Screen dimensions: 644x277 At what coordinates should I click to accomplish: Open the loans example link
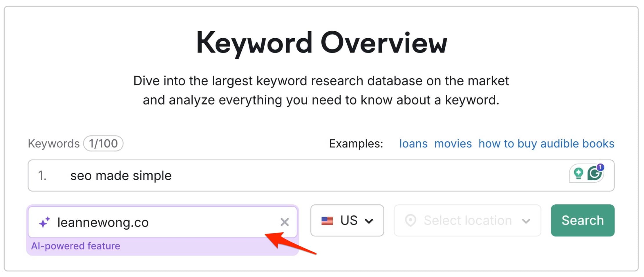pos(413,143)
